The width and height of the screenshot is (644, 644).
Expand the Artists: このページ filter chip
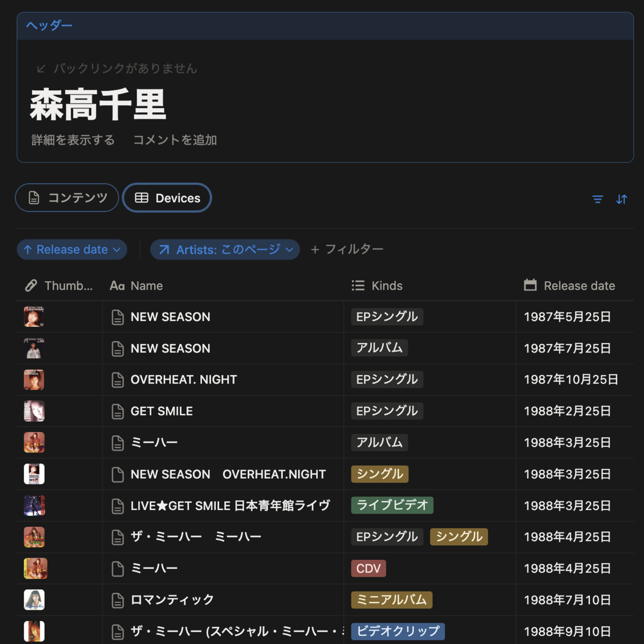(225, 250)
